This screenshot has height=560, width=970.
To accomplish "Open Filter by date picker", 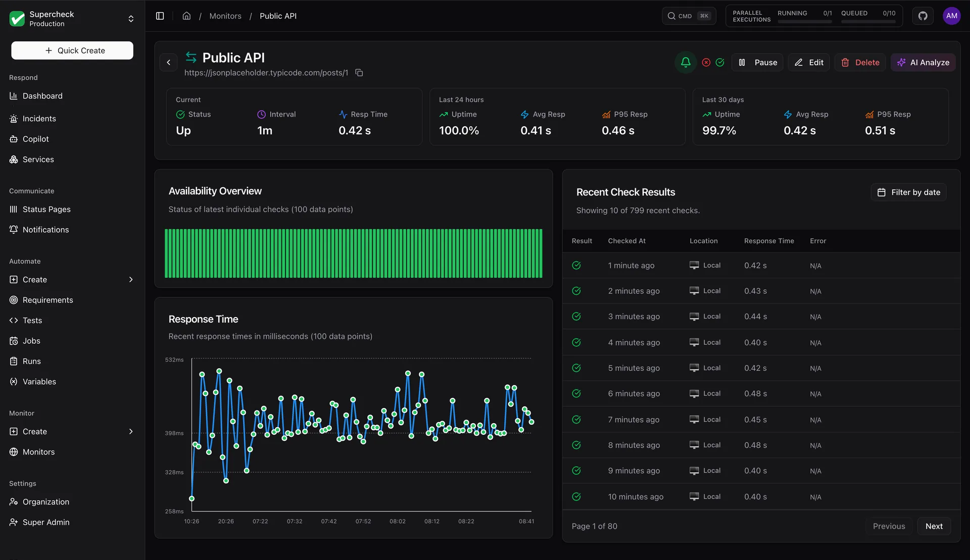I will point(908,192).
